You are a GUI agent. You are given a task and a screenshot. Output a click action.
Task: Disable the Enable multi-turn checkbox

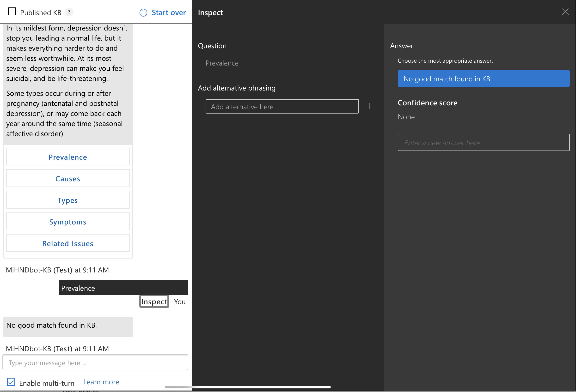point(11,382)
